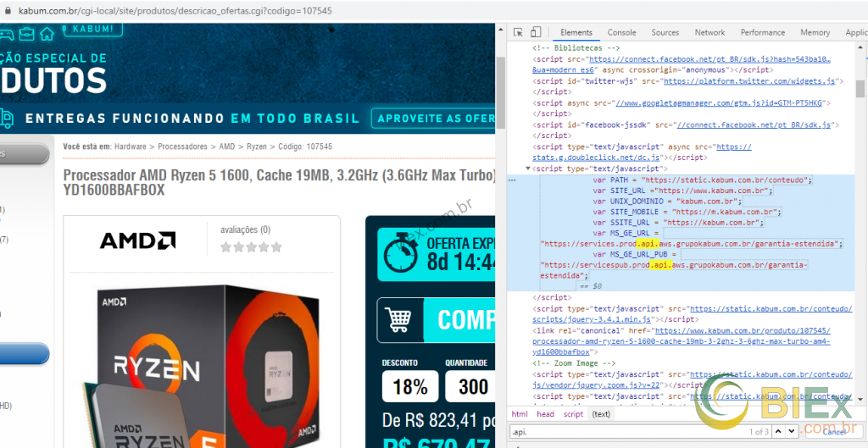Open the Hardware breadcrumb link

point(130,147)
